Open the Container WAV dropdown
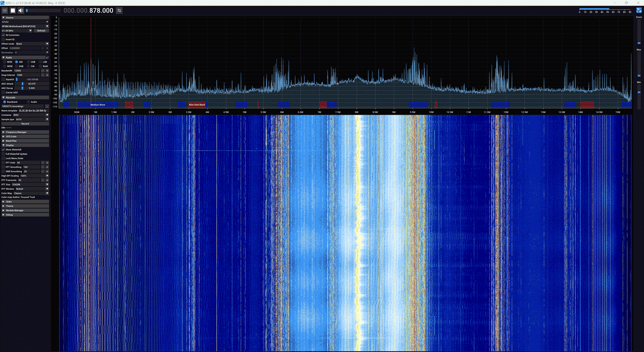 click(x=30, y=115)
